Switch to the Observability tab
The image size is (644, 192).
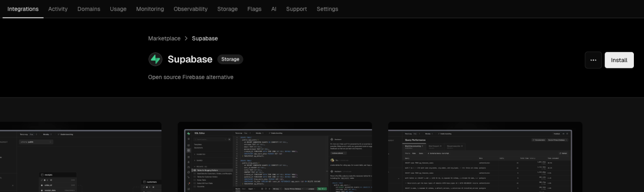(190, 9)
